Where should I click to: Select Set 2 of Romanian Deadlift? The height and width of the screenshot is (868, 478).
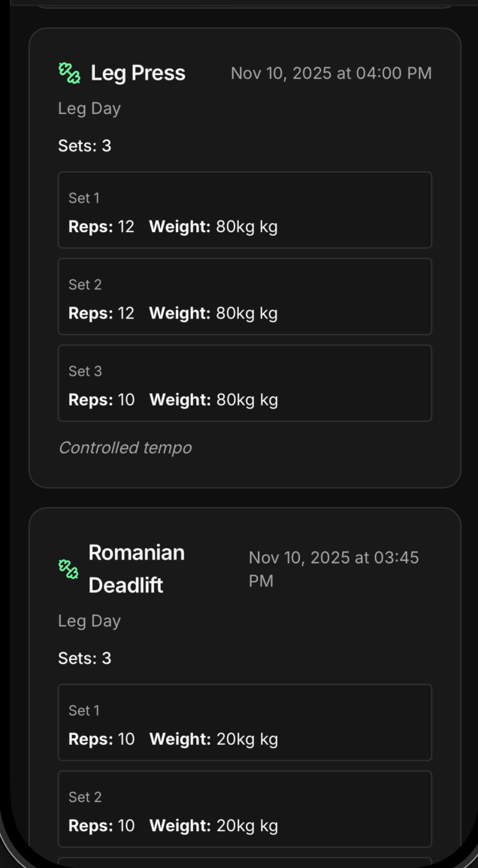245,809
